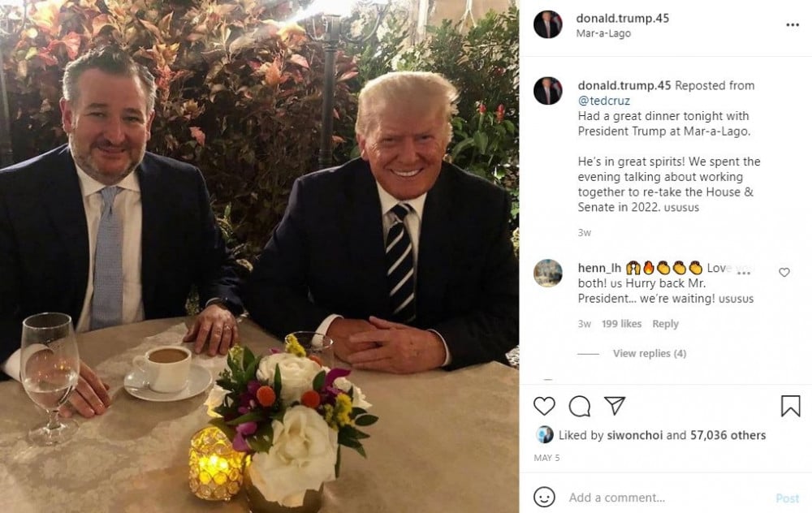Expand View replies (4)
This screenshot has height=513, width=812.
click(650, 354)
